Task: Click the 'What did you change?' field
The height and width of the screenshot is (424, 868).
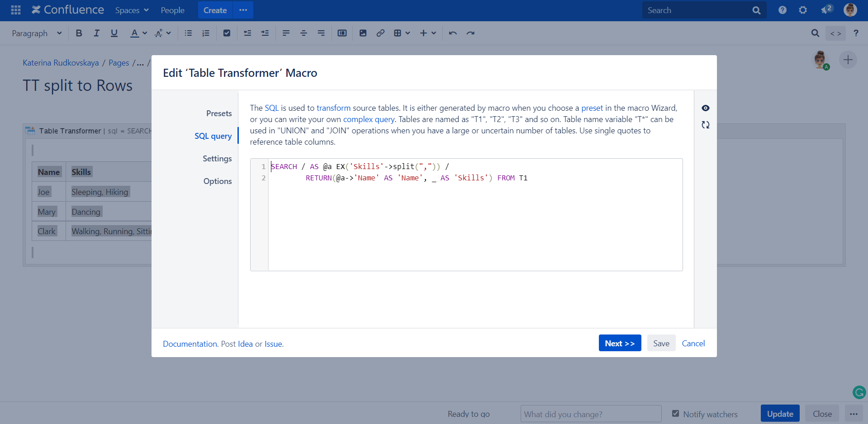Action: coord(591,414)
